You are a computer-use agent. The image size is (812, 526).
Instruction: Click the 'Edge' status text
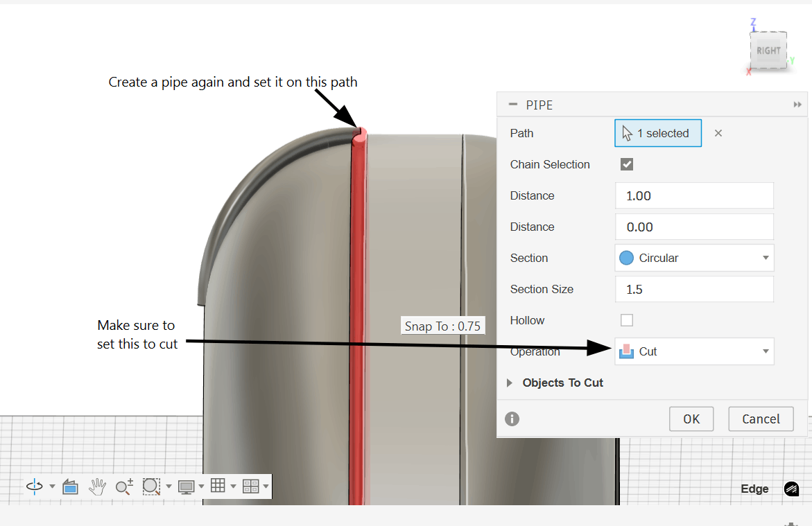(754, 489)
